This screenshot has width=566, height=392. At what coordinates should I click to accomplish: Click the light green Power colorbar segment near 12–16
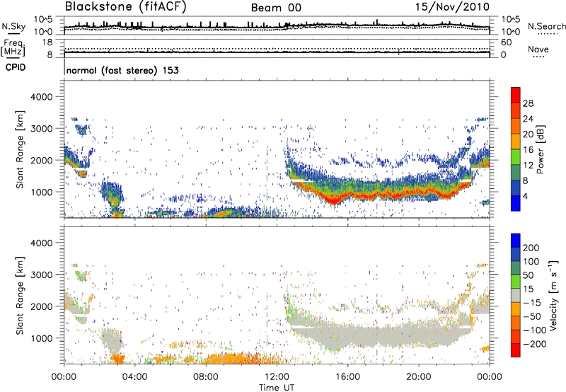(516, 157)
